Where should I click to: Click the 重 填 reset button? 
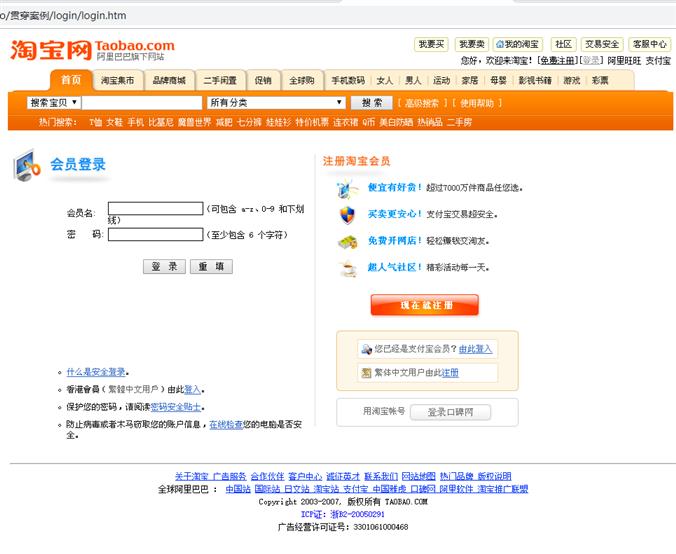(x=211, y=266)
